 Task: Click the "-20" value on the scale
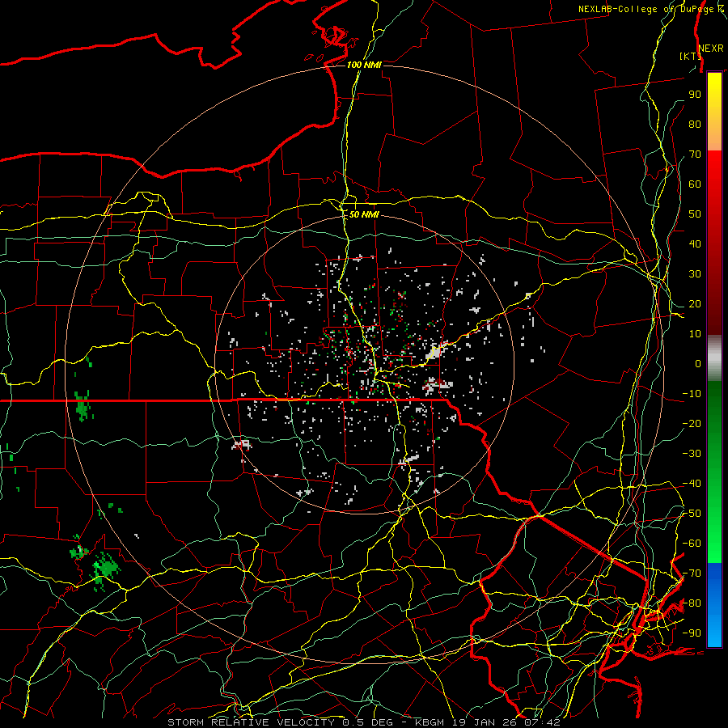[692, 423]
